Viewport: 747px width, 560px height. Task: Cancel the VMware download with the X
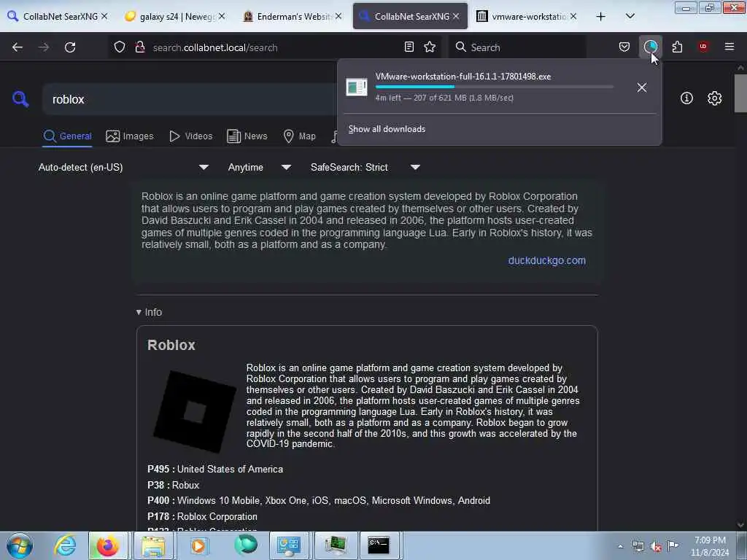pyautogui.click(x=642, y=87)
